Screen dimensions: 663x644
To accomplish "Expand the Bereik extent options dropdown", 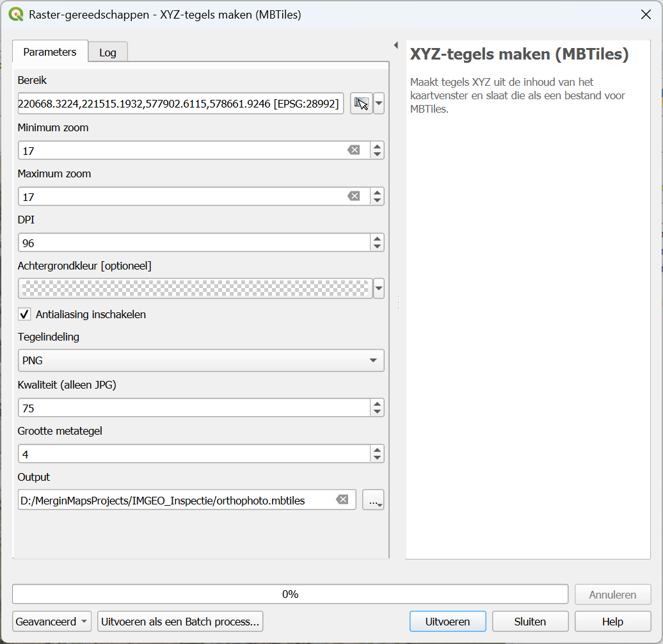I will click(379, 104).
